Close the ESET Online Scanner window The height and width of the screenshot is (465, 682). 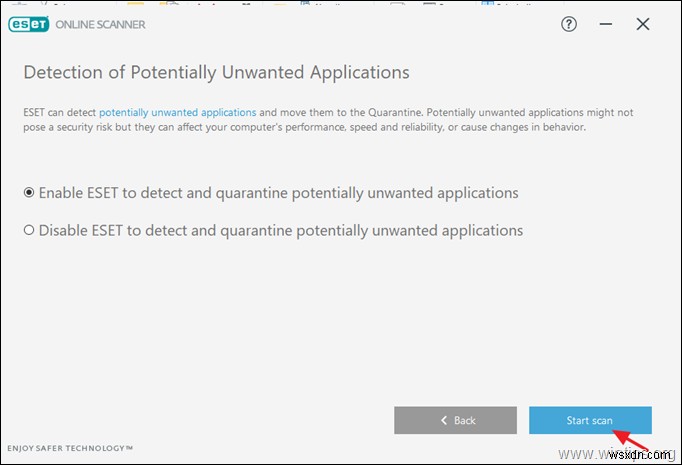[643, 24]
